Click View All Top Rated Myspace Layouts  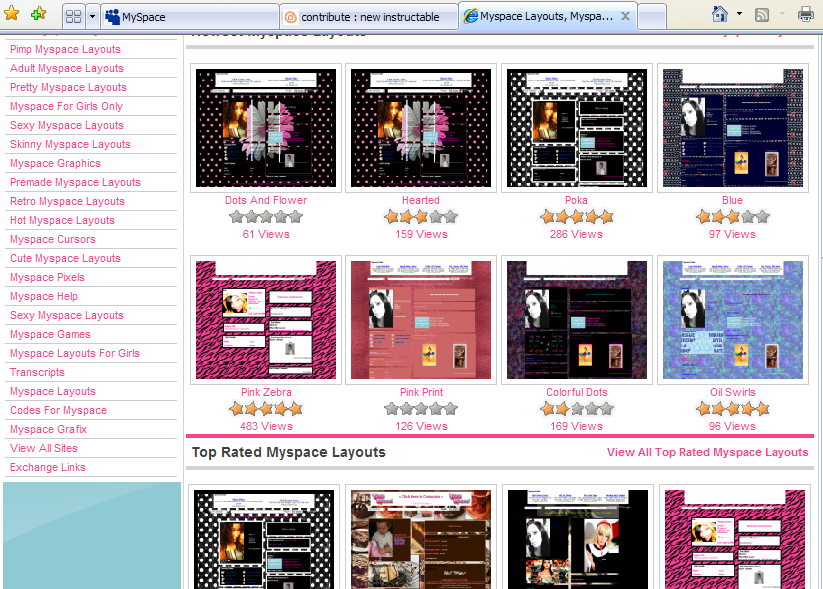click(x=707, y=452)
